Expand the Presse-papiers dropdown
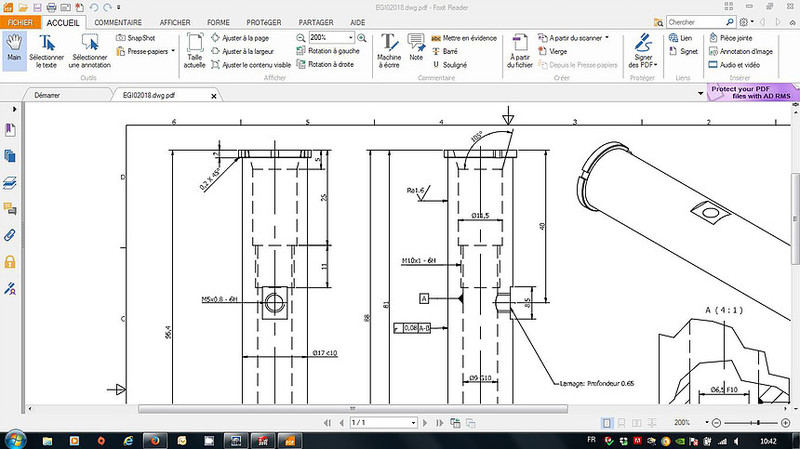Viewport: 800px width, 449px height. click(x=173, y=50)
